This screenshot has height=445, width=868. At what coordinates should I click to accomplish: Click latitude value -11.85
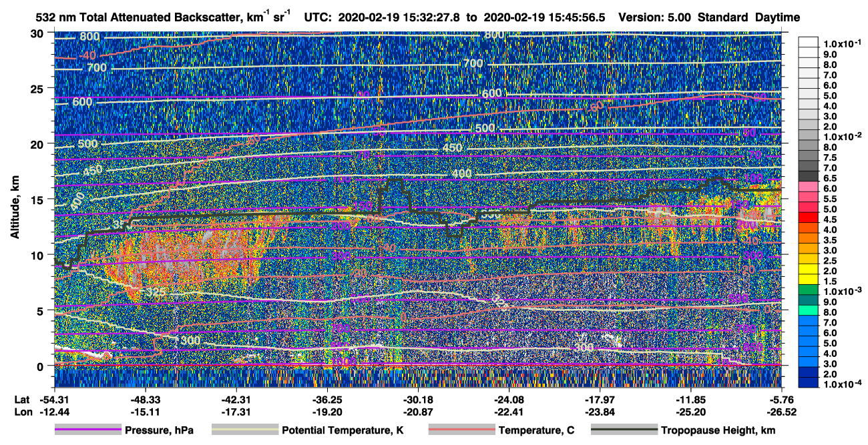click(690, 400)
